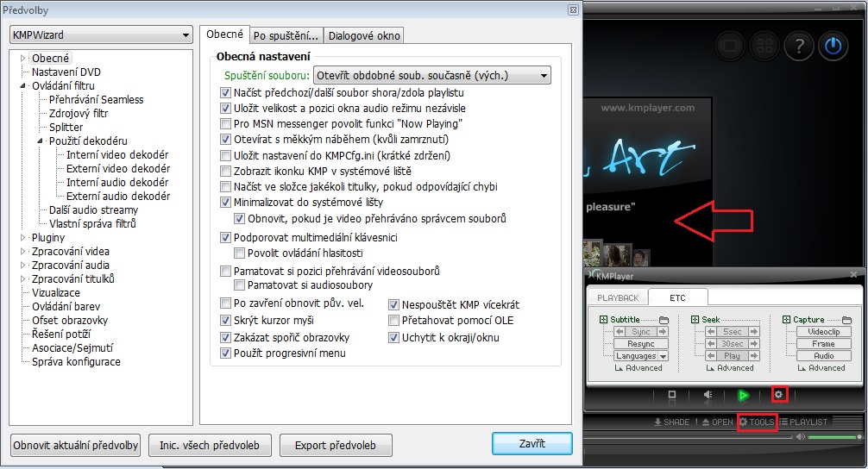Uncheck 'Nespouštět KMP vícekrát'
This screenshot has width=868, height=469.
393,304
